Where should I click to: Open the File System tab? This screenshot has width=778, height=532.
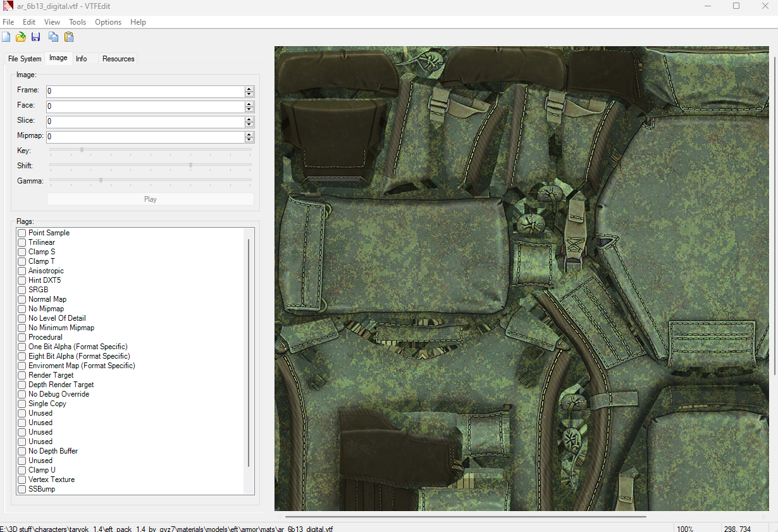pyautogui.click(x=25, y=59)
